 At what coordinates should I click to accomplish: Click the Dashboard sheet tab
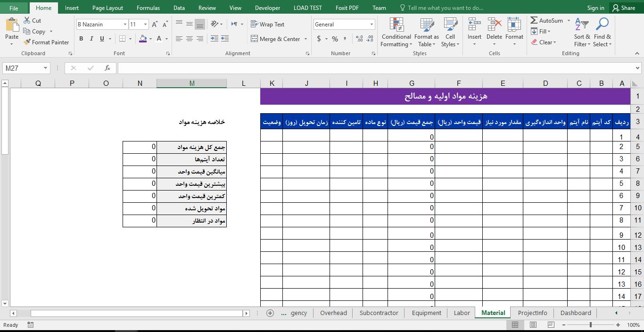point(575,313)
